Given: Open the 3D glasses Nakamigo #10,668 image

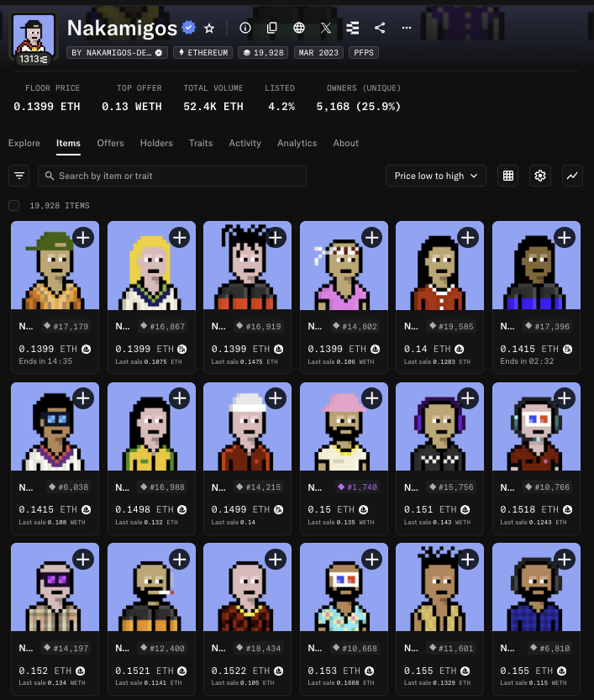Looking at the screenshot, I should pyautogui.click(x=344, y=587).
